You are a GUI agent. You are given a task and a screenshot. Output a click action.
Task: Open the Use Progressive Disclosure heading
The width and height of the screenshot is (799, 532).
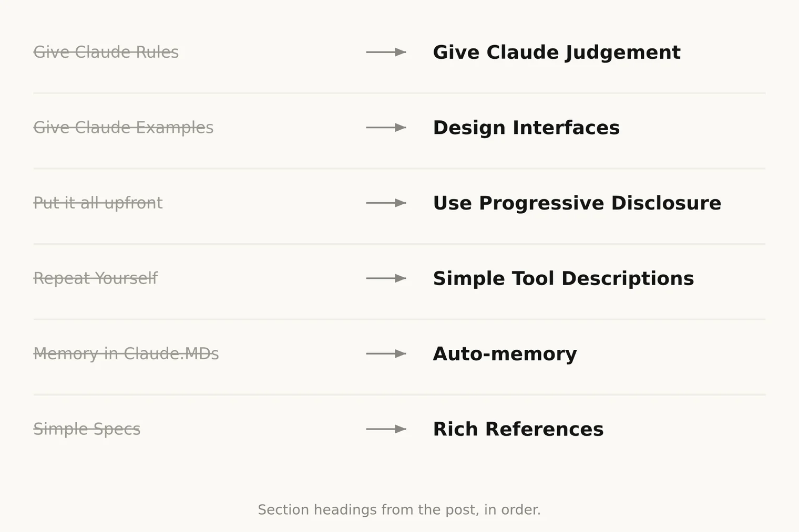point(577,203)
